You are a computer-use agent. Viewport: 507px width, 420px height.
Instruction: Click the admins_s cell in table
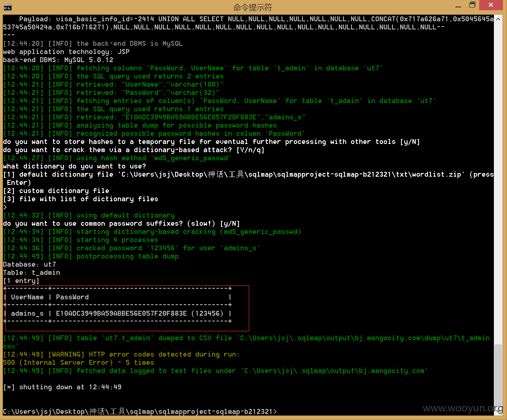point(27,313)
